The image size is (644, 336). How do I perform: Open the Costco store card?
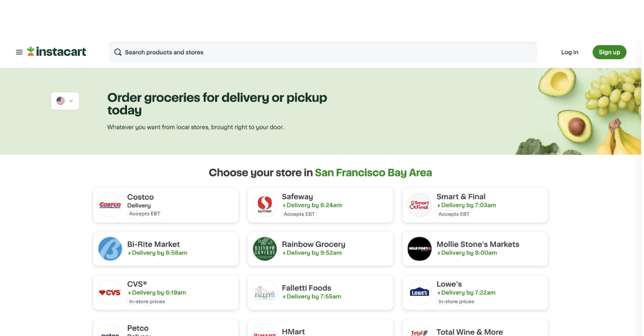pos(166,205)
